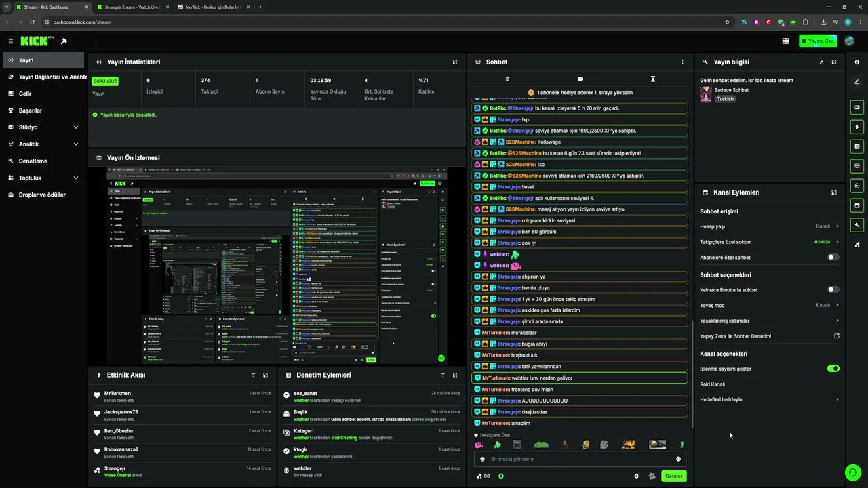Click the Turkish language tag
The height and width of the screenshot is (488, 868).
[726, 99]
